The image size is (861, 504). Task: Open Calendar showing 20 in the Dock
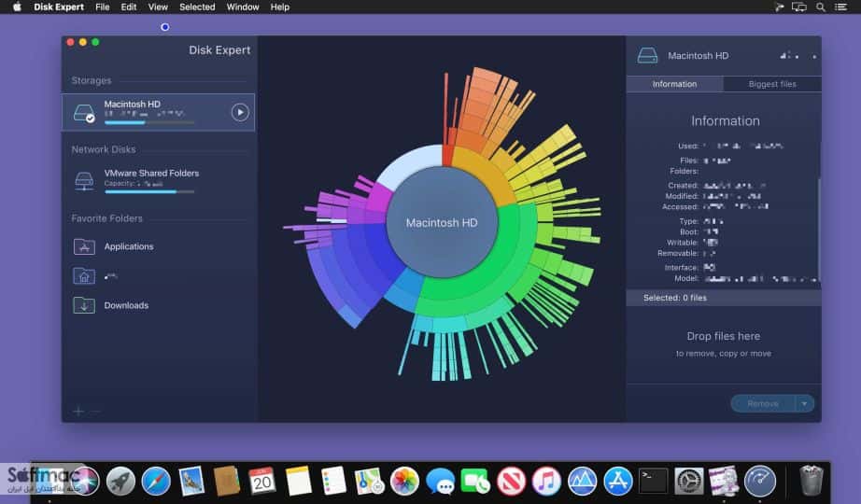tap(262, 482)
